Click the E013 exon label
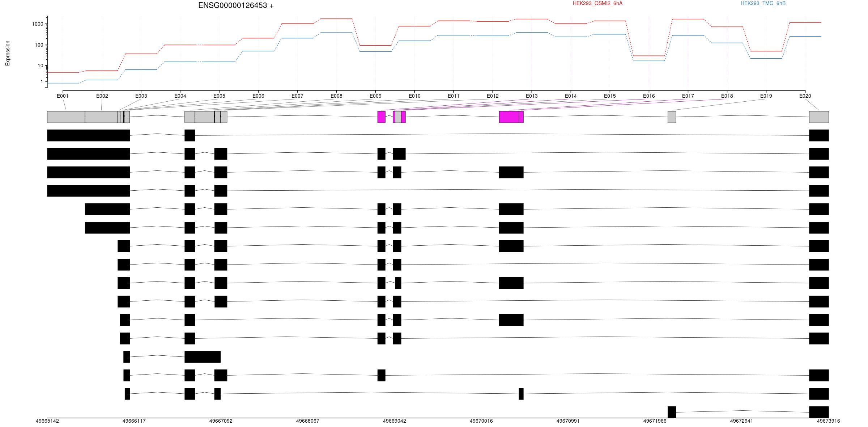This screenshot has width=868, height=427. click(532, 96)
